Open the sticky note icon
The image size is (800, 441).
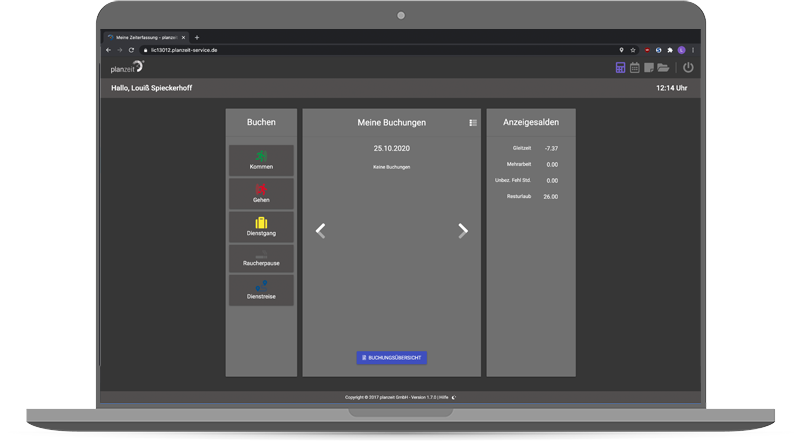pos(648,67)
